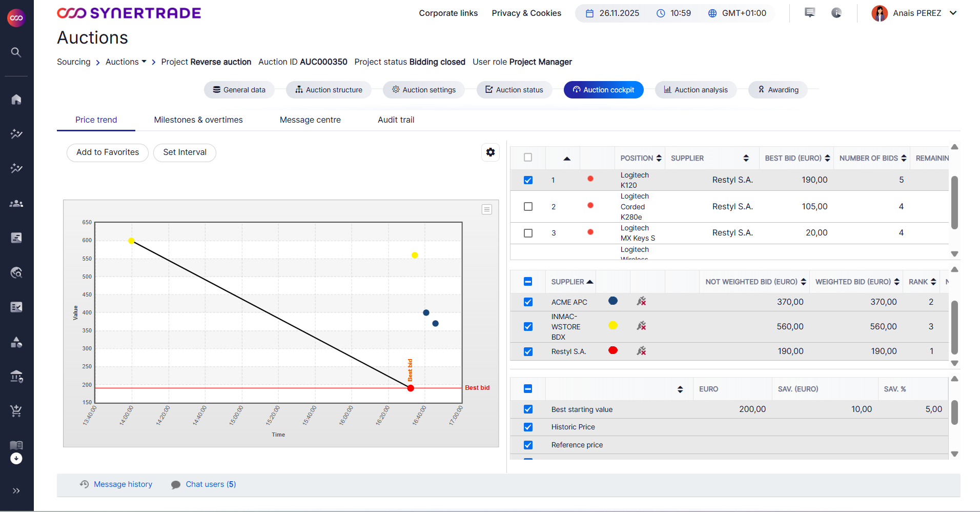Click the unlink icon in ACME APC row
This screenshot has height=512, width=980.
point(641,302)
